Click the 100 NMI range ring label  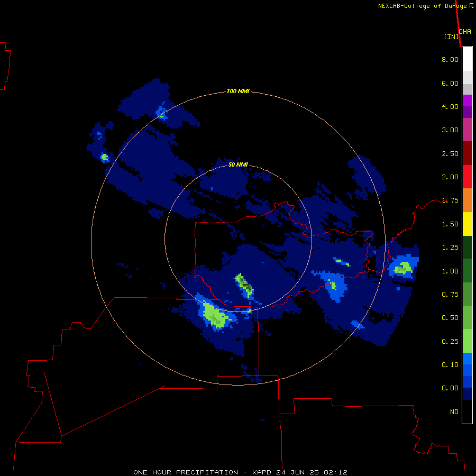click(x=238, y=91)
